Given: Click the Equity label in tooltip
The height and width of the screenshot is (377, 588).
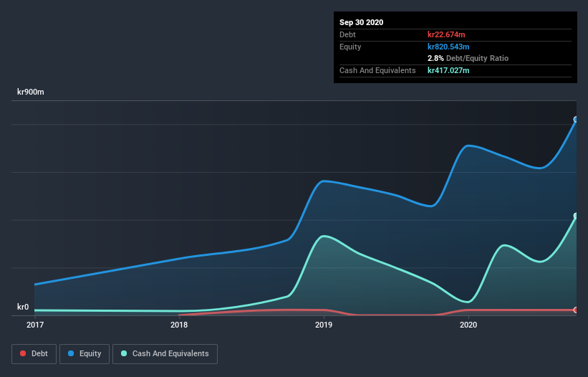Looking at the screenshot, I should tap(350, 47).
